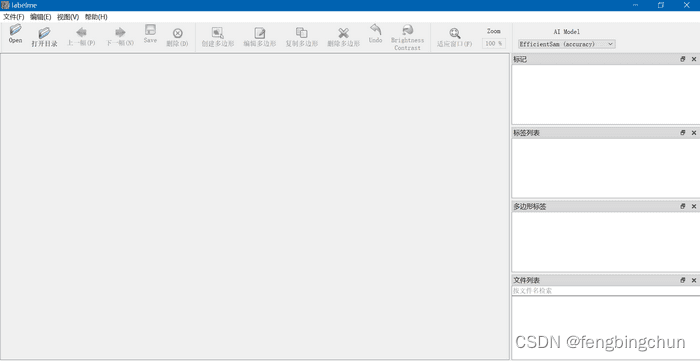The height and width of the screenshot is (361, 700).
Task: Close the 多边形标签 panel
Action: click(694, 207)
